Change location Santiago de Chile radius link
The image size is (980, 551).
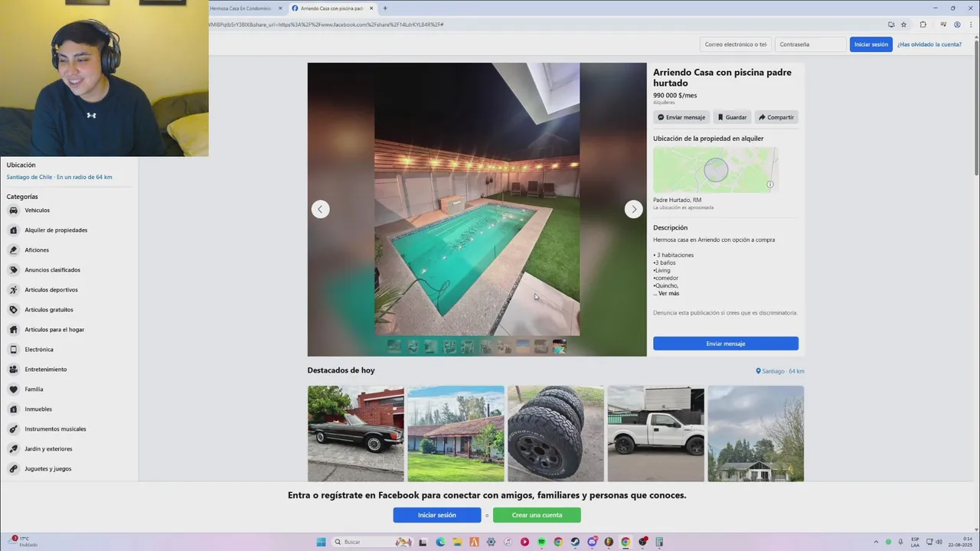pos(60,177)
